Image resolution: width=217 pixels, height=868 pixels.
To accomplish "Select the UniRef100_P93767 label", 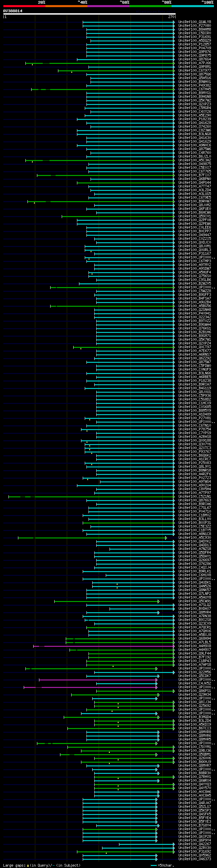I will click(x=195, y=451).
